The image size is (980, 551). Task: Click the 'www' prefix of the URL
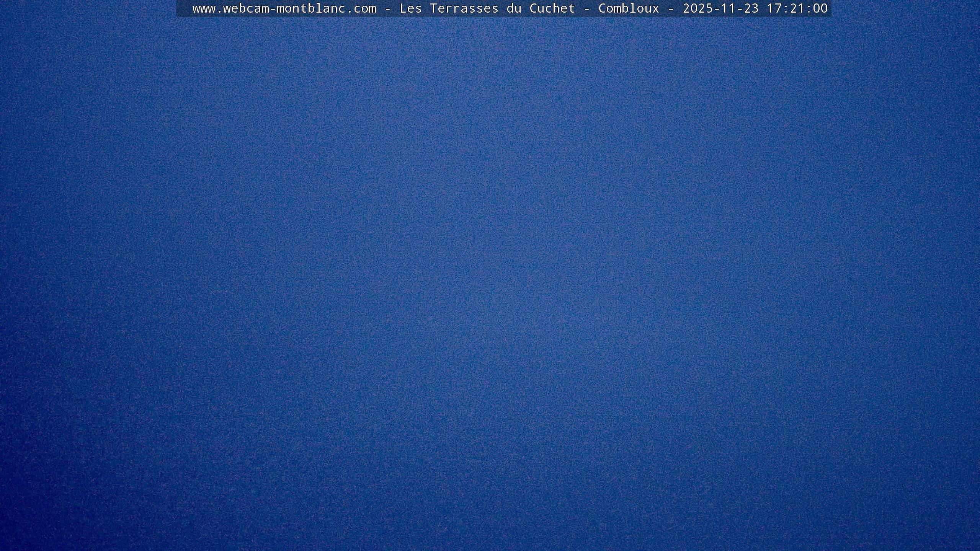[x=204, y=8]
